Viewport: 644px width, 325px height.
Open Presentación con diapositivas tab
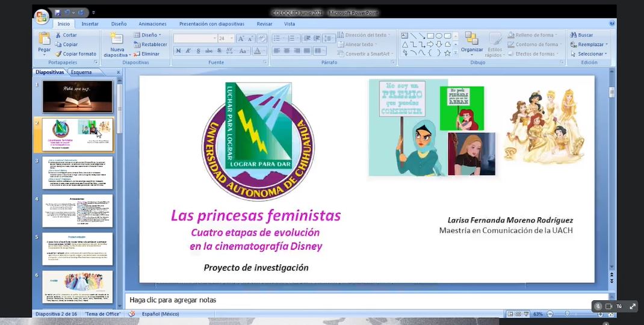click(x=211, y=24)
